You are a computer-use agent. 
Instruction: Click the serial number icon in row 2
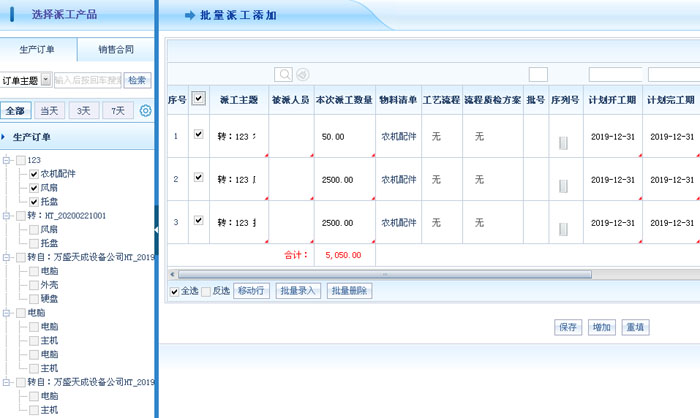tap(563, 185)
